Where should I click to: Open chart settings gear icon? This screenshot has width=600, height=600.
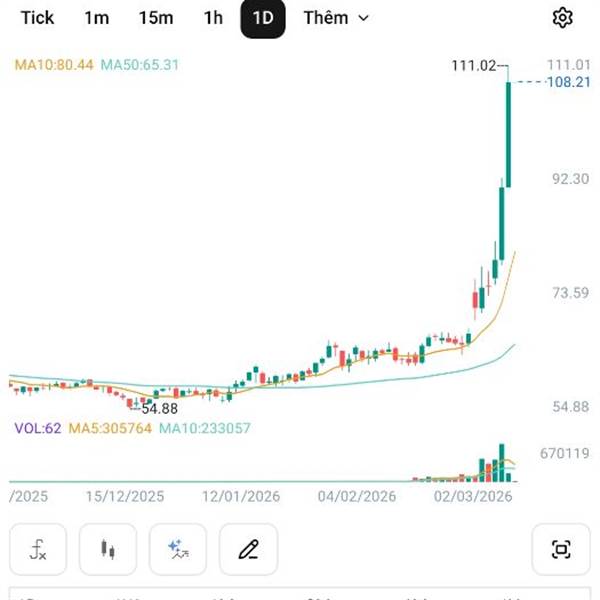point(562,18)
